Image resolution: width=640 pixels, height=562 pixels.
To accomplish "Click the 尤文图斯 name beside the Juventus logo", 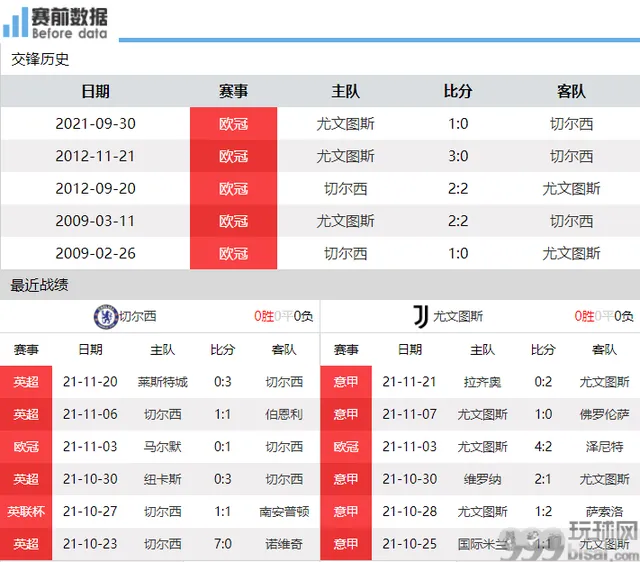I will (x=458, y=317).
